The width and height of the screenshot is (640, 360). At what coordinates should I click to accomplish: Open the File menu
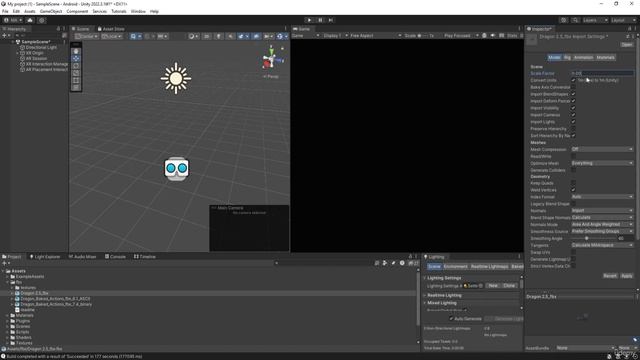(x=5, y=11)
